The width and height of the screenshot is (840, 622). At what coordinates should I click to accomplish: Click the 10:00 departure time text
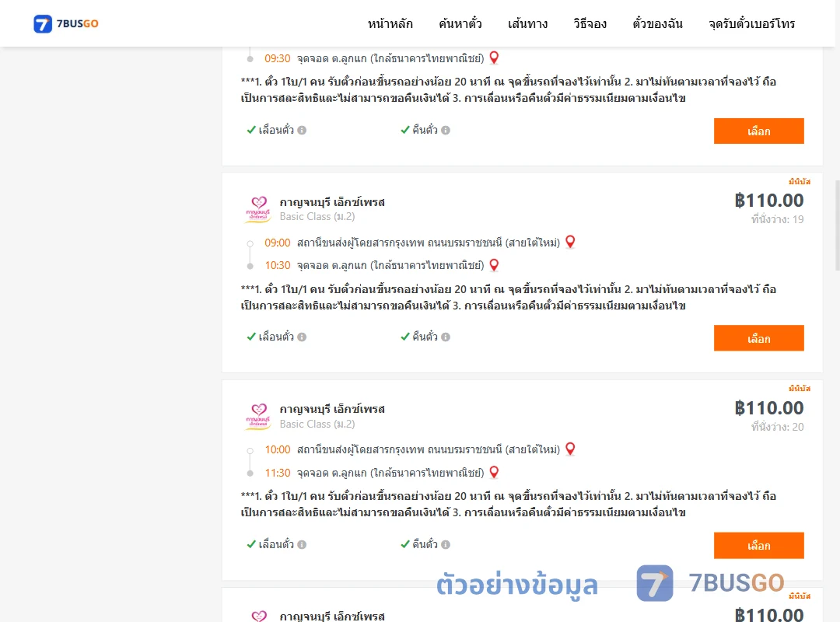pyautogui.click(x=278, y=449)
